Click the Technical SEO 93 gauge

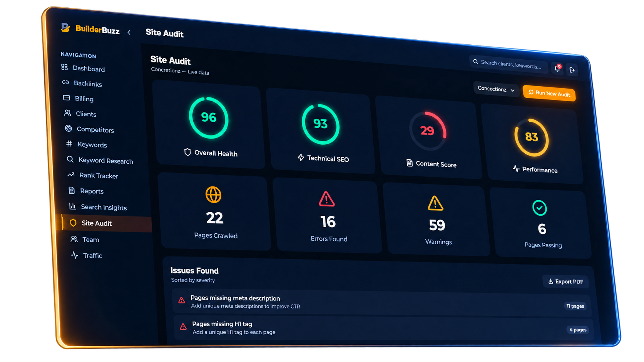(x=320, y=124)
